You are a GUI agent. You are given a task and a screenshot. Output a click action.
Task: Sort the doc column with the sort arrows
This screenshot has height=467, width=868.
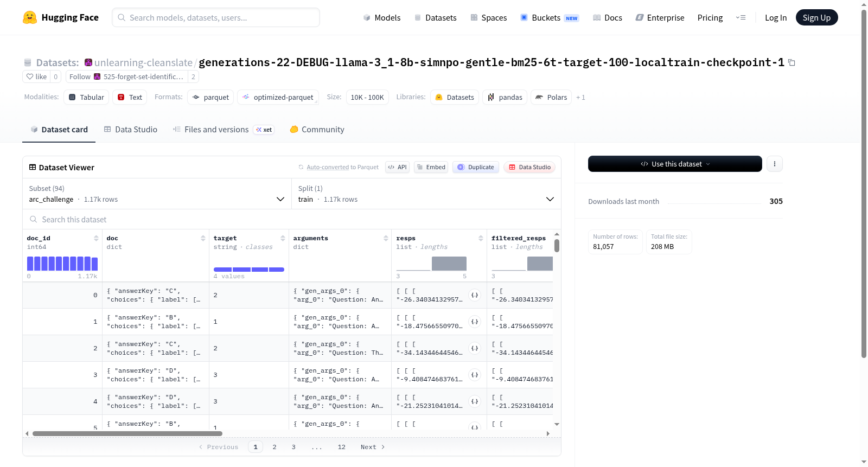(x=203, y=238)
